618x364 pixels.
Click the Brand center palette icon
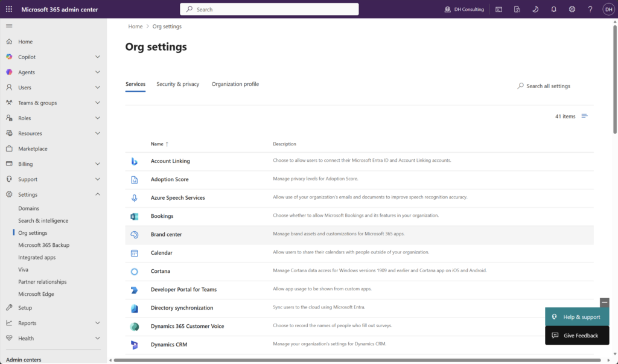click(135, 235)
